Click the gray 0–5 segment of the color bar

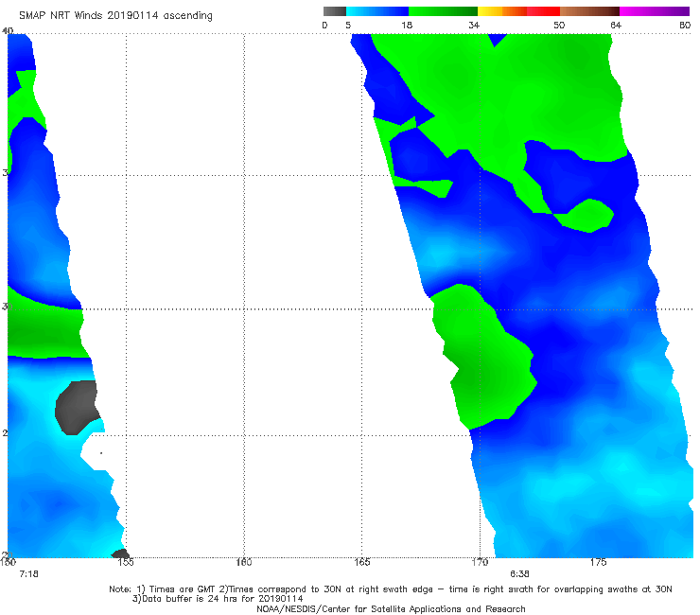(x=334, y=11)
